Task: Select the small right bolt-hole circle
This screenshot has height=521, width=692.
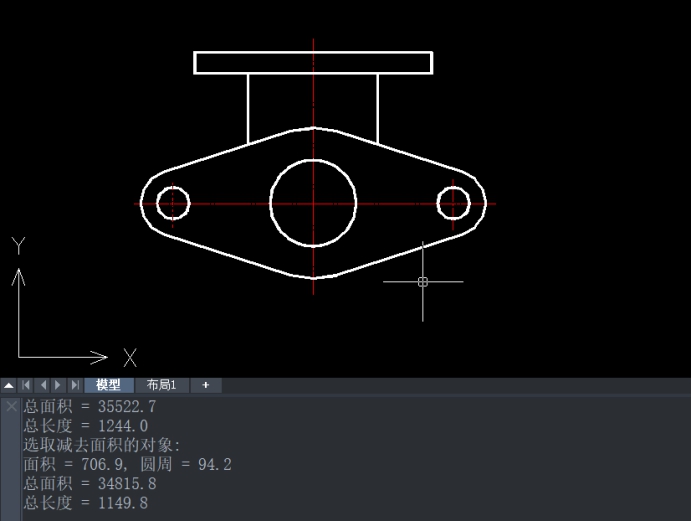Action: pyautogui.click(x=453, y=186)
